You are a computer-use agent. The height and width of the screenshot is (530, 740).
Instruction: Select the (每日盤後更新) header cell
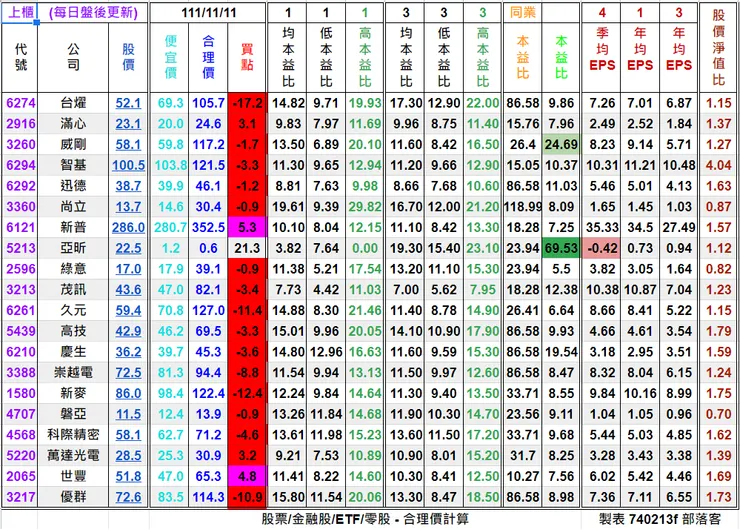pos(93,12)
